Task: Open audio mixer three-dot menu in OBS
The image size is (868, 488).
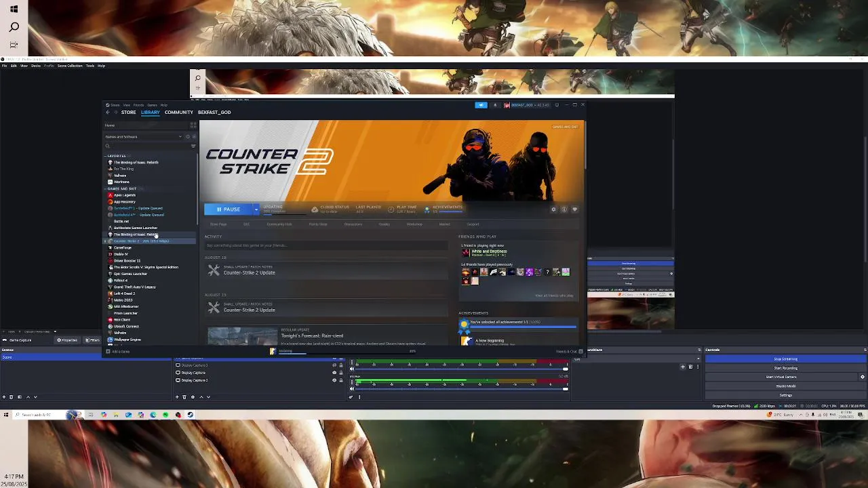Action: coord(359,396)
